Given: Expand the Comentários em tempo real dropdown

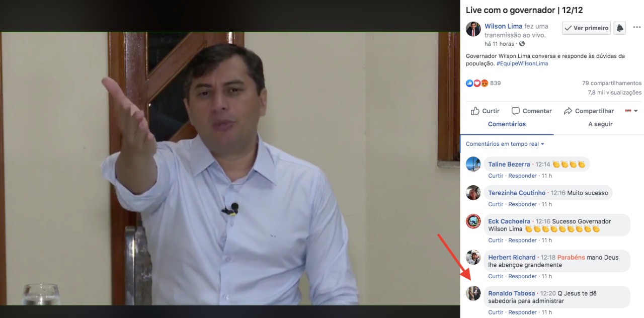Looking at the screenshot, I should [505, 144].
